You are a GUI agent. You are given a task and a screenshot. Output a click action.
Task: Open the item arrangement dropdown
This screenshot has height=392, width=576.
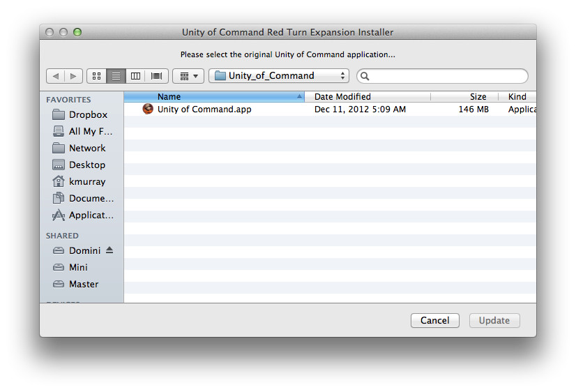point(188,76)
